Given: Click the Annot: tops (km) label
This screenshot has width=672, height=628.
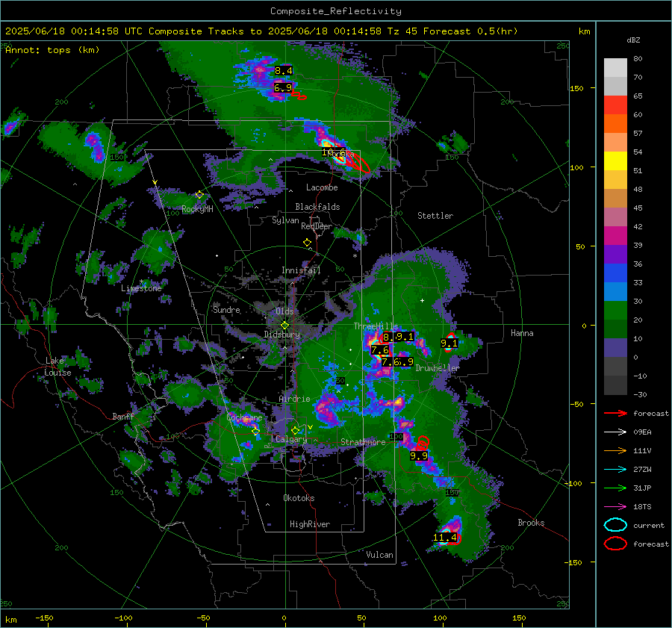Looking at the screenshot, I should point(52,50).
